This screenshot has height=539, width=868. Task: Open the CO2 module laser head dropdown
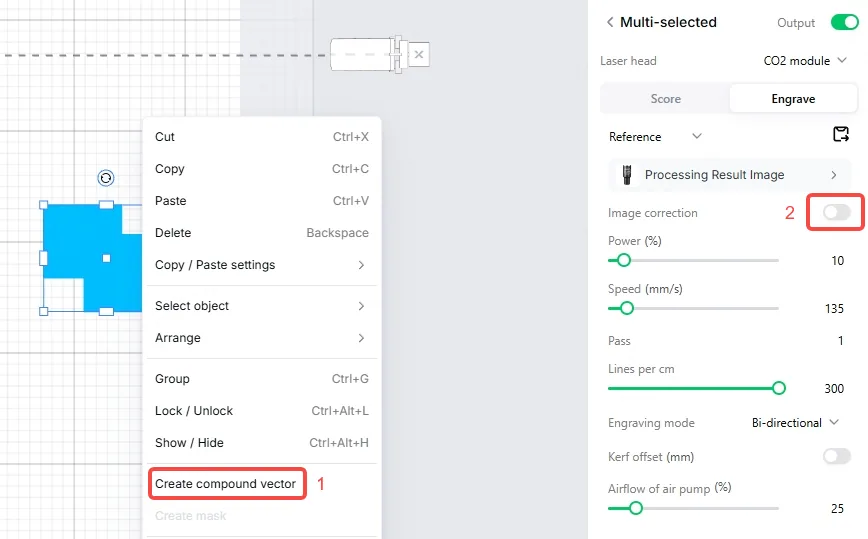805,61
